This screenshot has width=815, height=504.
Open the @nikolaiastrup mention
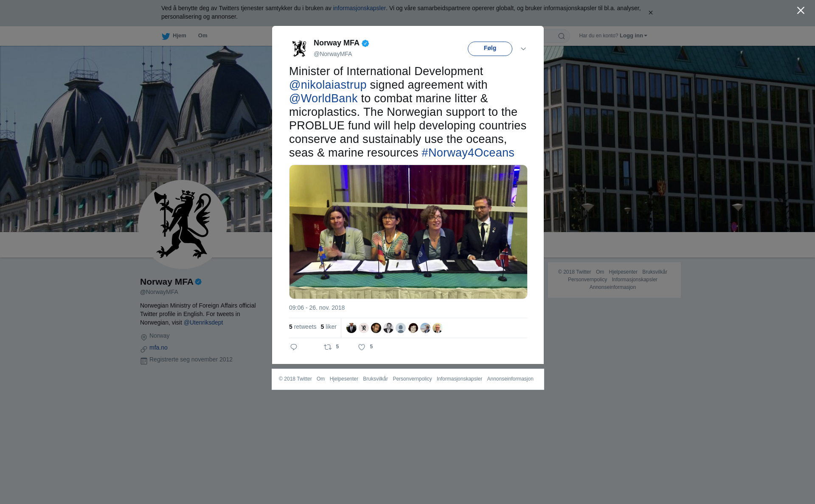(328, 85)
